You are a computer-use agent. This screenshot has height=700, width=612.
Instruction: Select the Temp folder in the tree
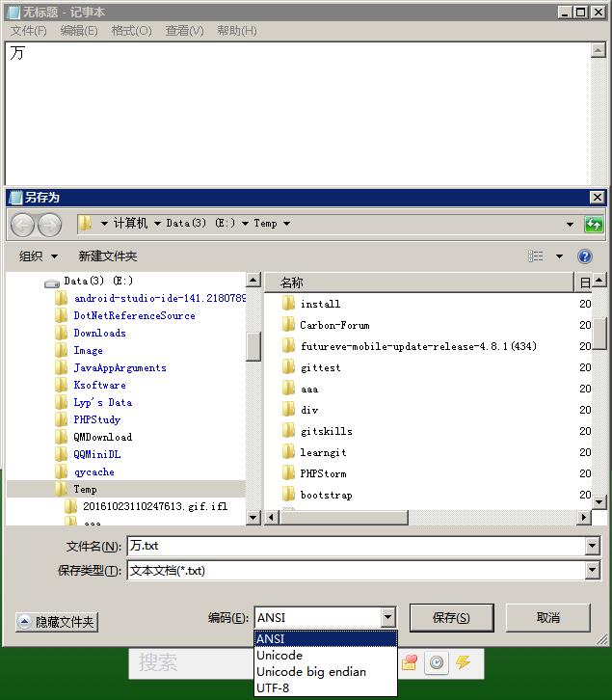[85, 489]
